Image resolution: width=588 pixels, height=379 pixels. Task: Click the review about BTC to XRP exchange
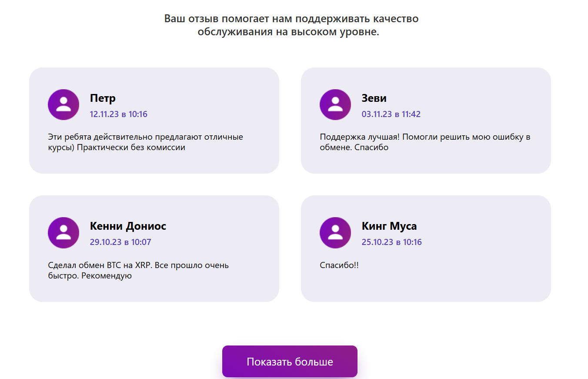pyautogui.click(x=138, y=270)
